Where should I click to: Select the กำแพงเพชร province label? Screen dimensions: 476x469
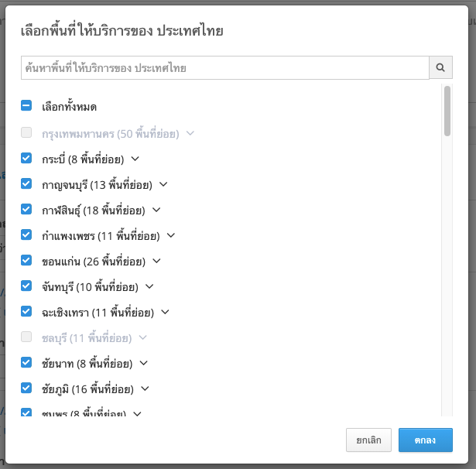(x=101, y=235)
